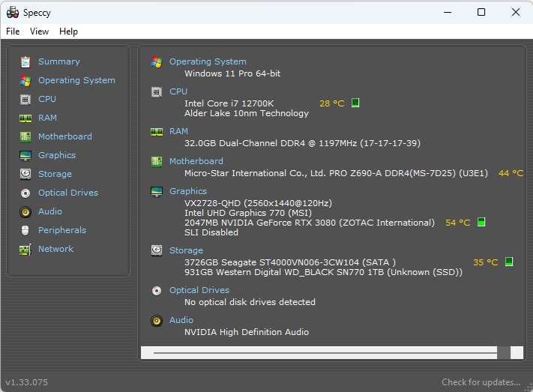The width and height of the screenshot is (533, 392).
Task: Select CPU in the sidebar list
Action: (47, 99)
